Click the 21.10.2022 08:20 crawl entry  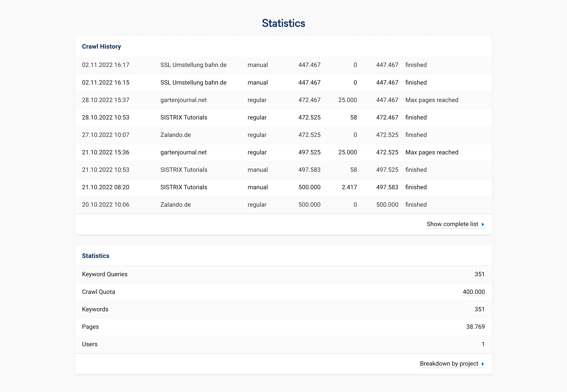point(106,187)
